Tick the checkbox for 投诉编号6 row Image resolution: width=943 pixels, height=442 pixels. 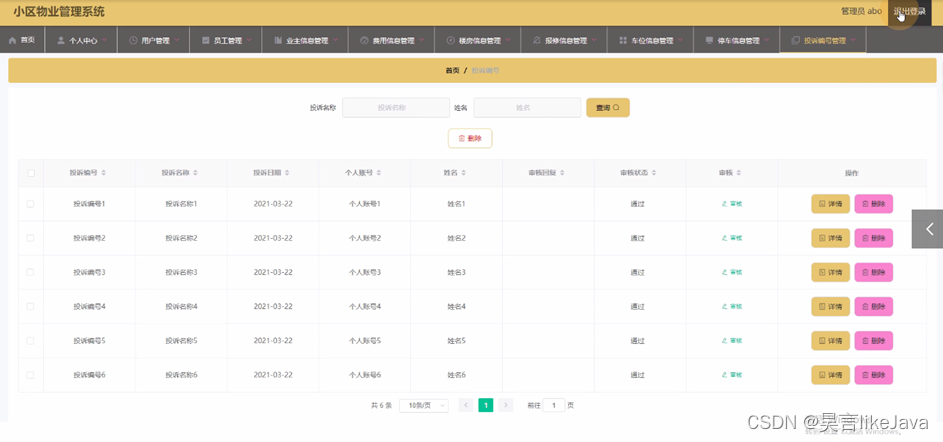pos(30,375)
